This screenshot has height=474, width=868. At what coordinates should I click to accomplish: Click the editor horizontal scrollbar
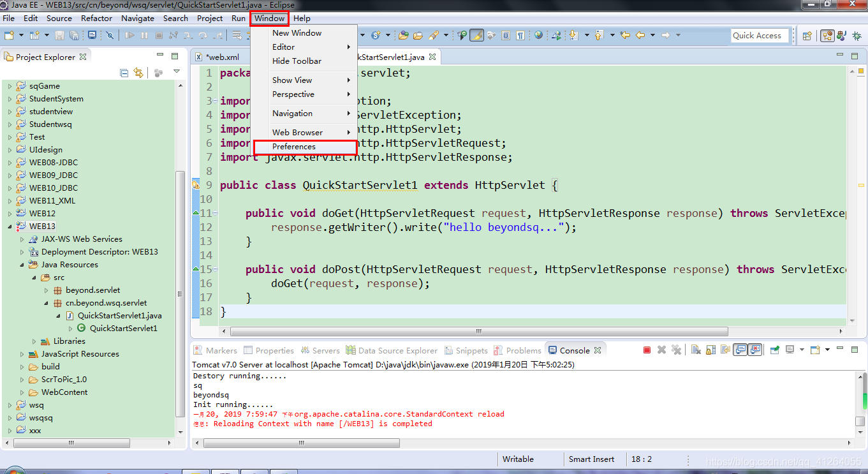tap(478, 332)
